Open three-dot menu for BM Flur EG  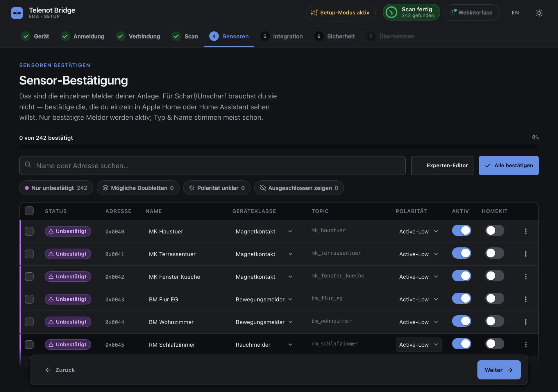click(x=525, y=299)
